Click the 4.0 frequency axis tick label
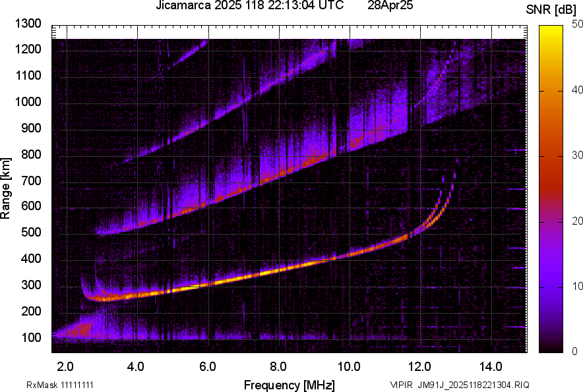This screenshot has width=583, height=392. point(135,367)
